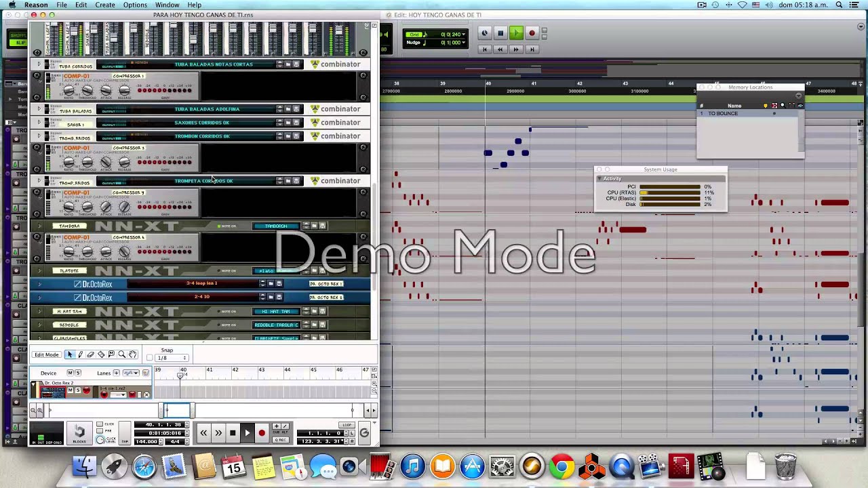Click Pro Tools Return to Zero button
868x488 pixels.
(x=484, y=49)
